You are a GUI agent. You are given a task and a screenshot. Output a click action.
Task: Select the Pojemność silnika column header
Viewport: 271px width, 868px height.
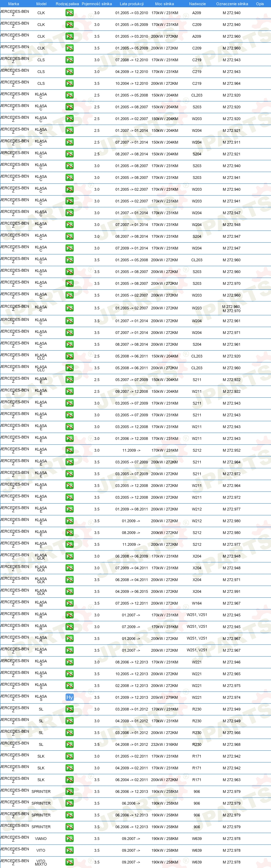(97, 4)
